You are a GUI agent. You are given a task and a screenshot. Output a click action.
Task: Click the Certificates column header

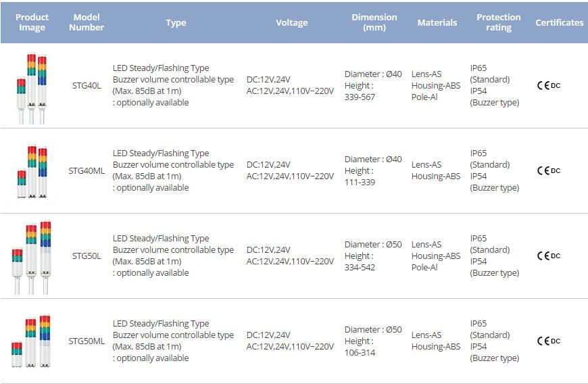pyautogui.click(x=559, y=22)
